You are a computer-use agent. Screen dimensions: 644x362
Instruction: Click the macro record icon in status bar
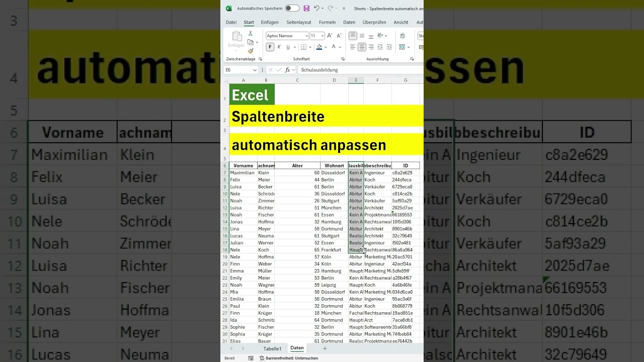251,358
